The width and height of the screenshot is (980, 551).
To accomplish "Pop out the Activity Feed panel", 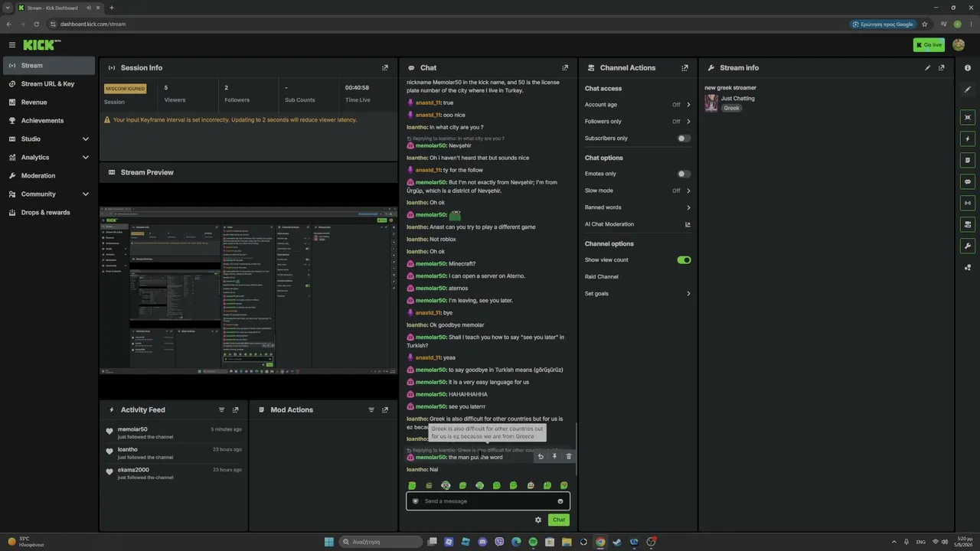I will 235,410.
